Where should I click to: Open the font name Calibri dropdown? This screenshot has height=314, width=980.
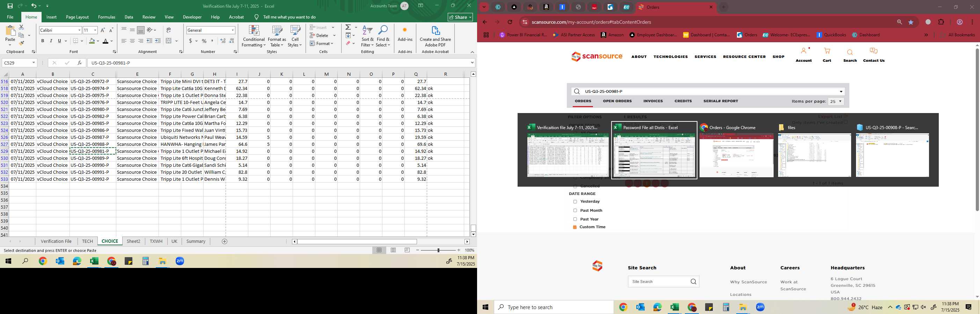tap(79, 30)
